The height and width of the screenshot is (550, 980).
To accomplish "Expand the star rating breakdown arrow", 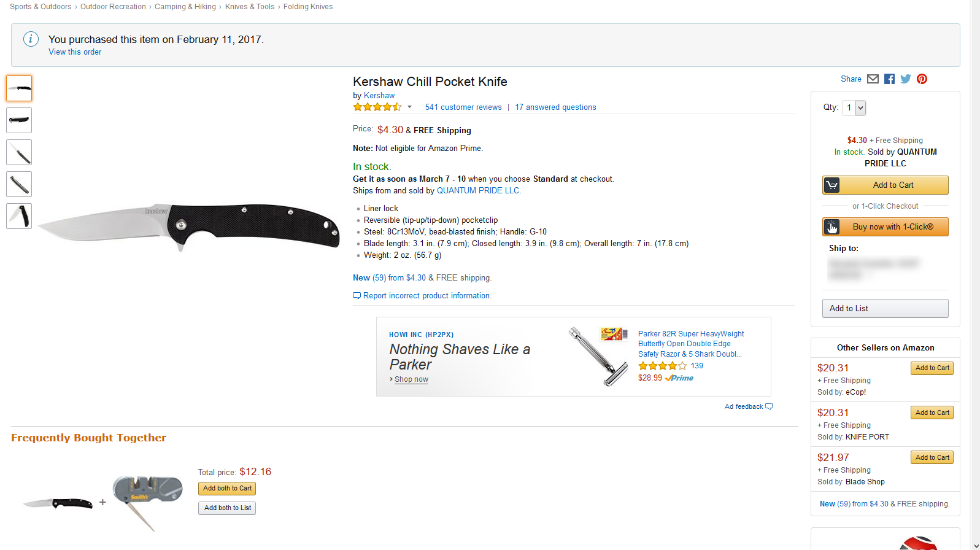I will click(x=409, y=107).
